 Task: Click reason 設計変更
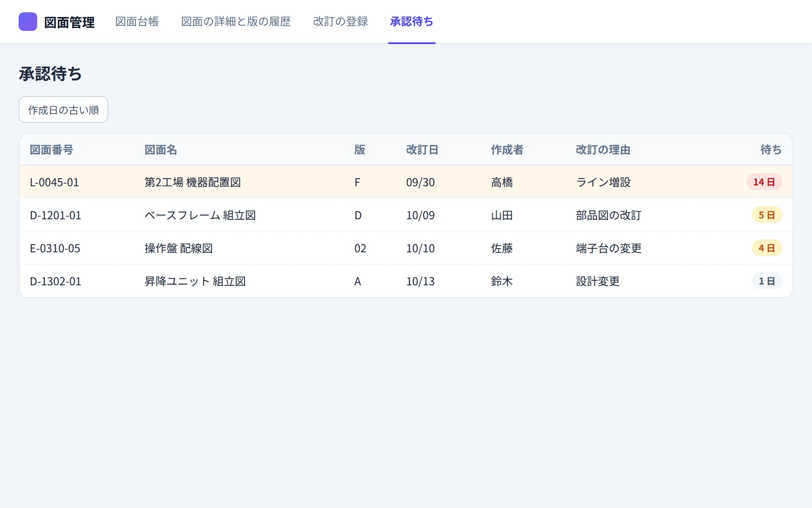[x=598, y=281]
